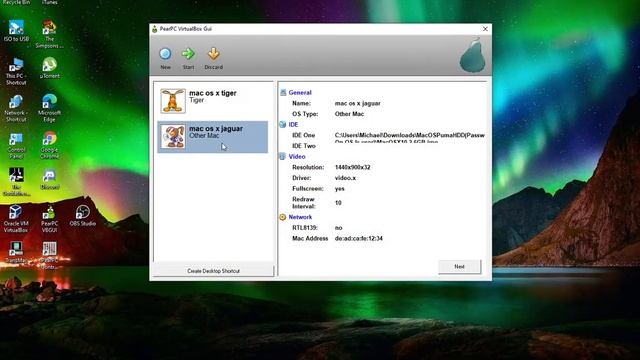
Task: Click the Mac Address value de:ad:ca:fe:12:34
Action: (x=359, y=238)
